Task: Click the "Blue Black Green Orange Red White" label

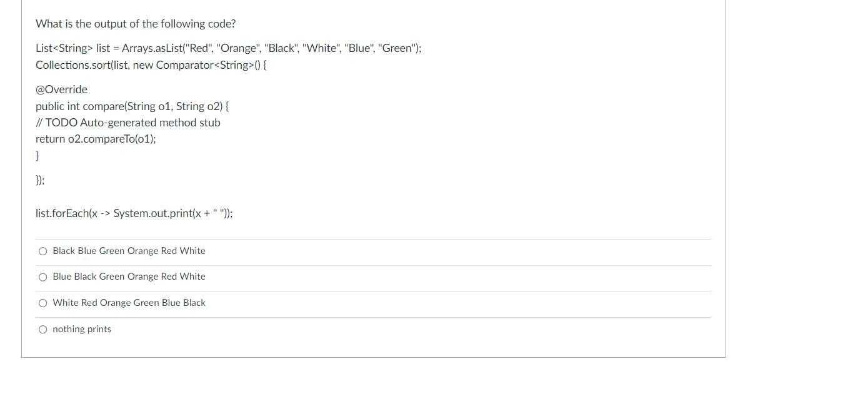Action: coord(129,277)
